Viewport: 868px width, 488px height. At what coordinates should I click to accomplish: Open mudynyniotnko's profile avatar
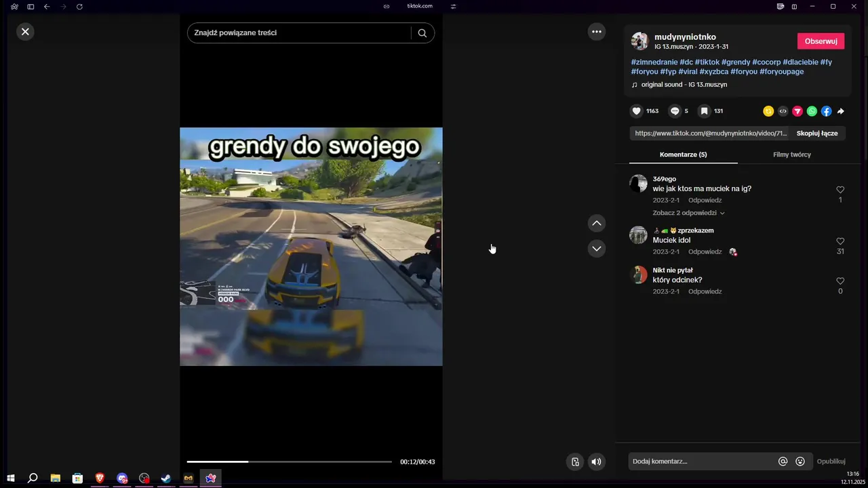[640, 41]
